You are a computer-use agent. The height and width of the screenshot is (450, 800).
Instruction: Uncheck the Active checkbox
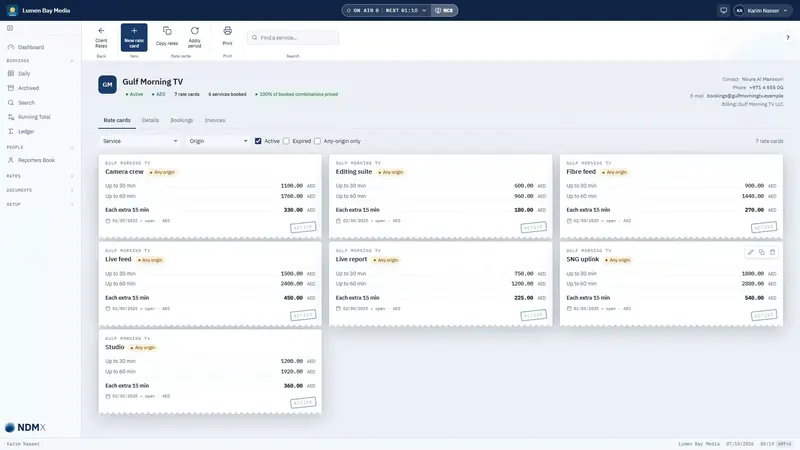pyautogui.click(x=258, y=141)
